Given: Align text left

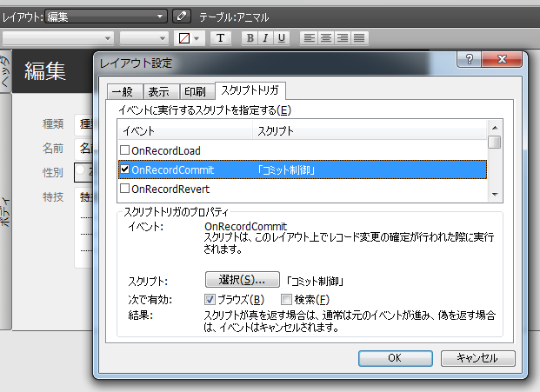Looking at the screenshot, I should (309, 38).
